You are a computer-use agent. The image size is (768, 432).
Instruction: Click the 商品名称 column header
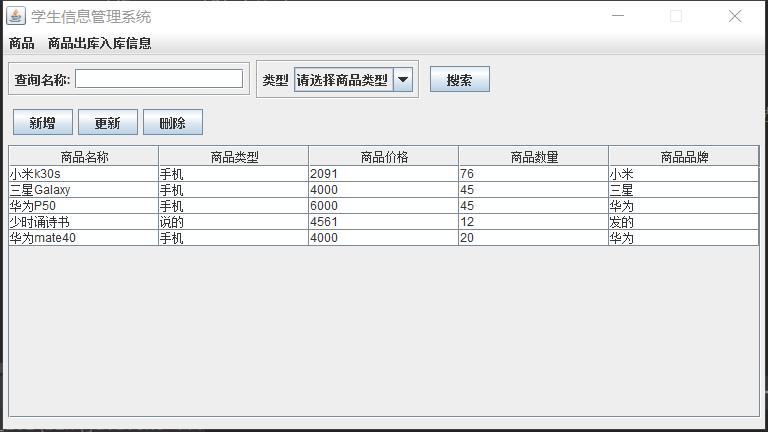tap(84, 156)
